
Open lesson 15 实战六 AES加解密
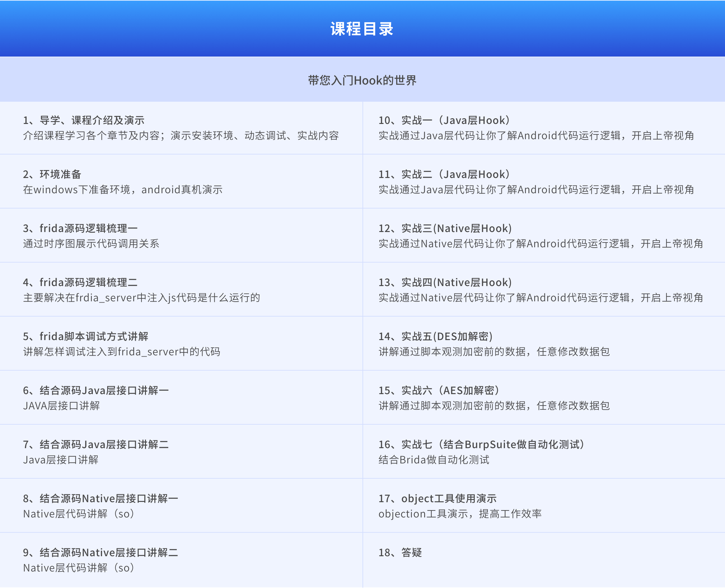pos(439,390)
